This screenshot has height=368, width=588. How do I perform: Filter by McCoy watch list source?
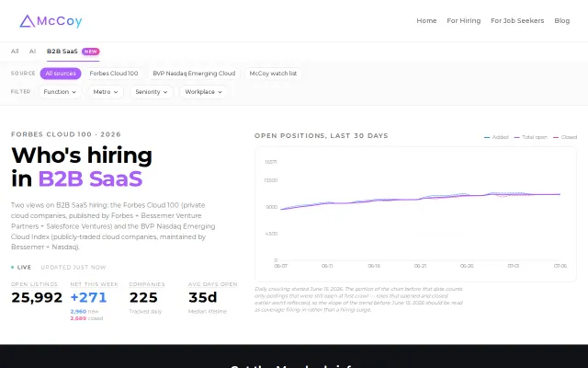pyautogui.click(x=273, y=74)
